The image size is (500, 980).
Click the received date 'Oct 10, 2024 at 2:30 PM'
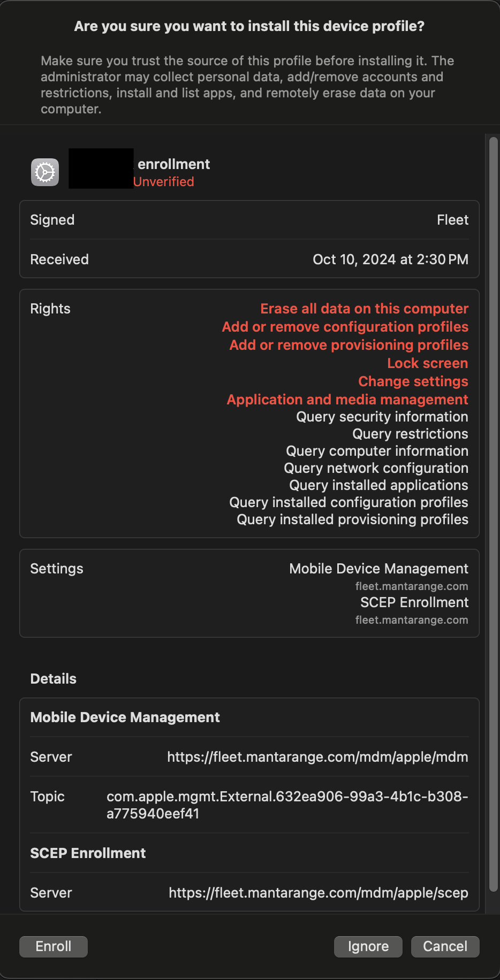coord(391,259)
